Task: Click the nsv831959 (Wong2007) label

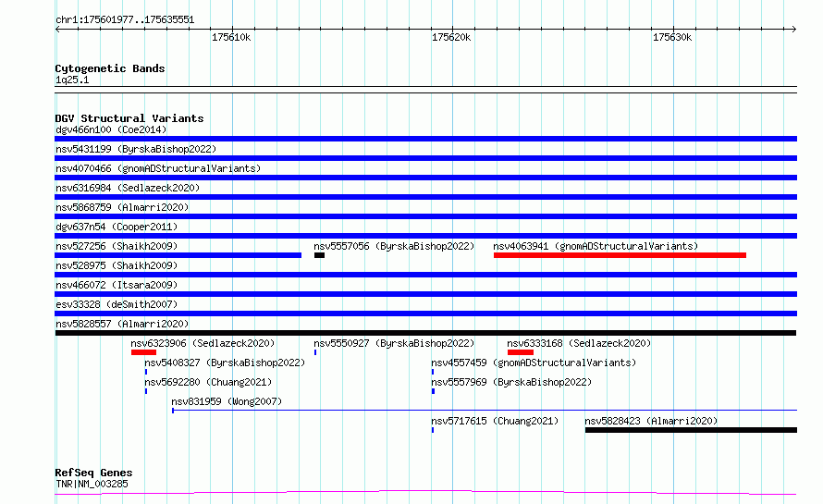Action: pyautogui.click(x=227, y=401)
